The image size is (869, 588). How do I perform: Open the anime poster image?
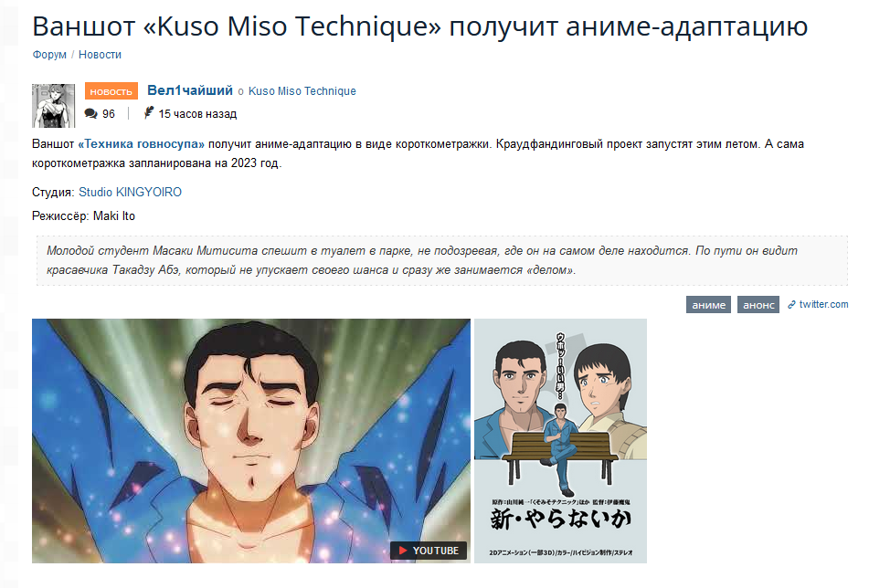click(560, 441)
